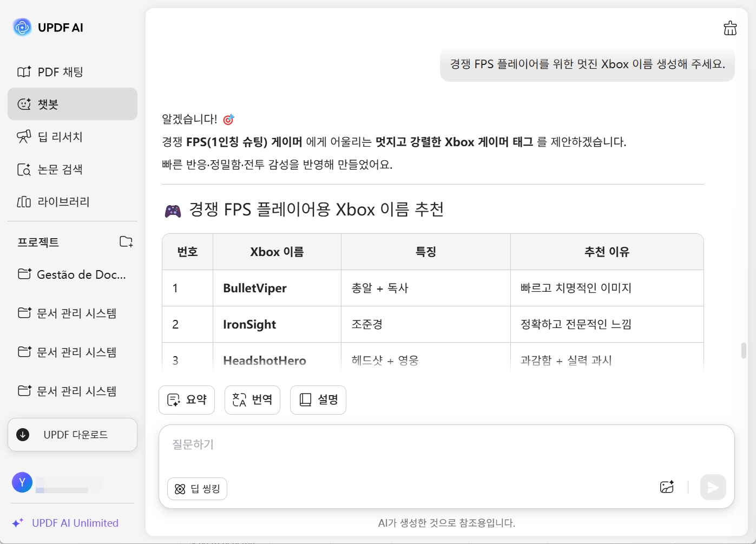Click the Gestão de Doc... folder icon
This screenshot has width=756, height=544.
tap(24, 274)
